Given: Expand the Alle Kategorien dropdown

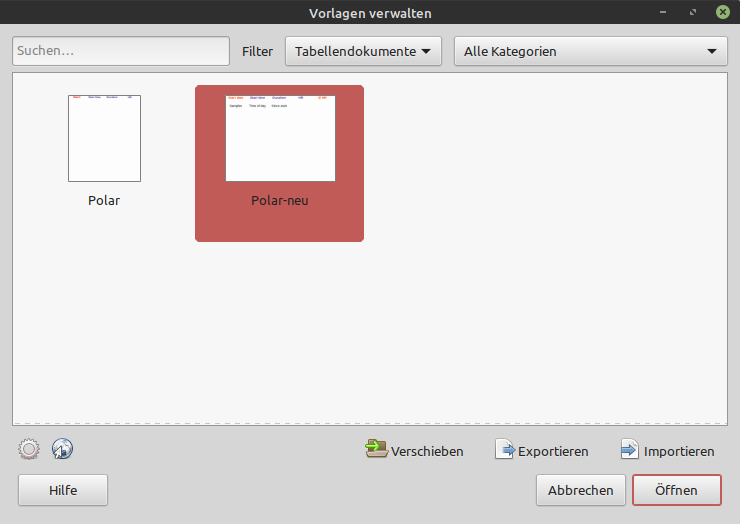Looking at the screenshot, I should [x=591, y=51].
